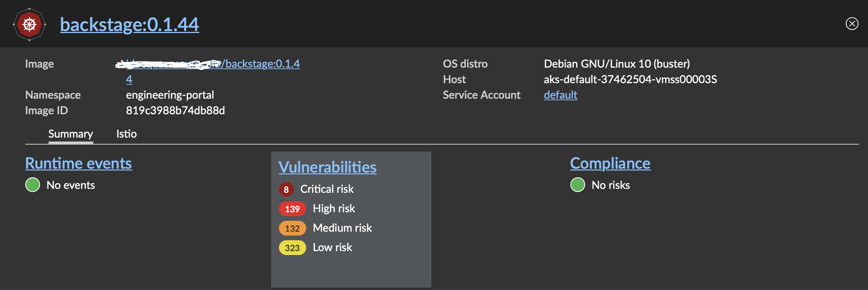Click the default service account link
This screenshot has width=868, height=290.
click(x=560, y=95)
